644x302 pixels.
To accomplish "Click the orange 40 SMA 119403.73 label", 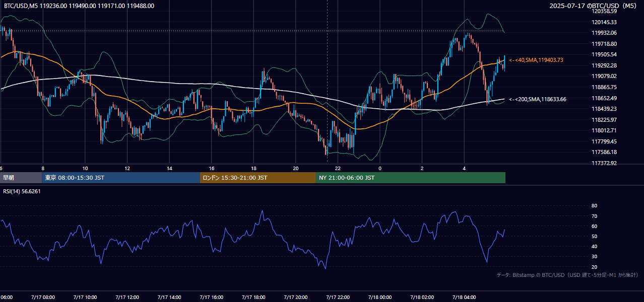I will coord(536,60).
